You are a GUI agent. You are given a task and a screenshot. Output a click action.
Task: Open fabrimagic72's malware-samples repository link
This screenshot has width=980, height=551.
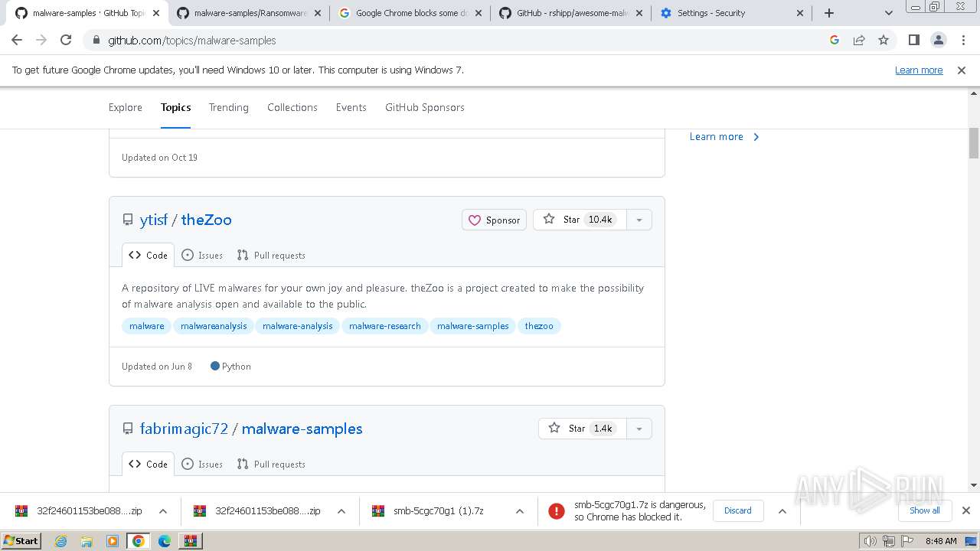click(302, 429)
